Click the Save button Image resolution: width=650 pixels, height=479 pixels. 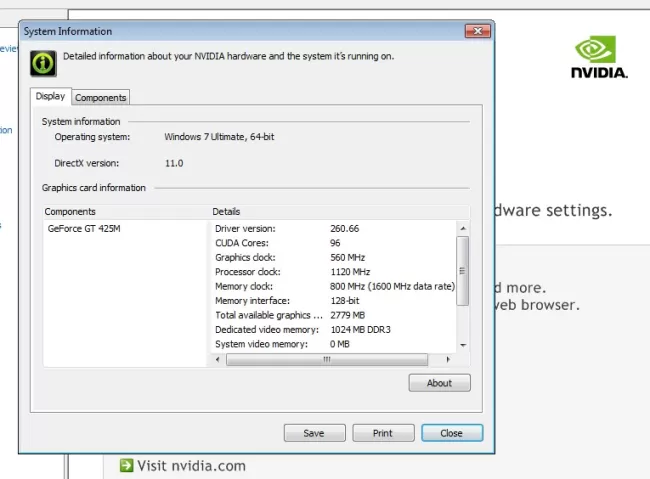click(313, 433)
